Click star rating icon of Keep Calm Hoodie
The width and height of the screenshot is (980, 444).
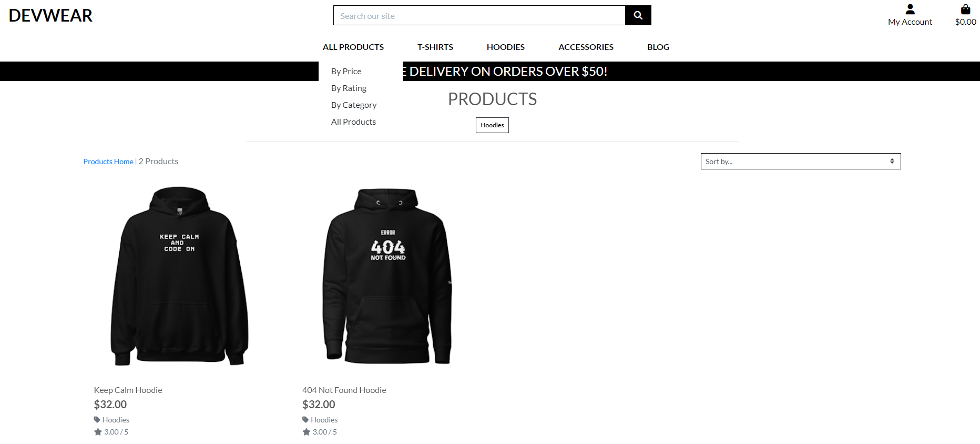coord(98,432)
